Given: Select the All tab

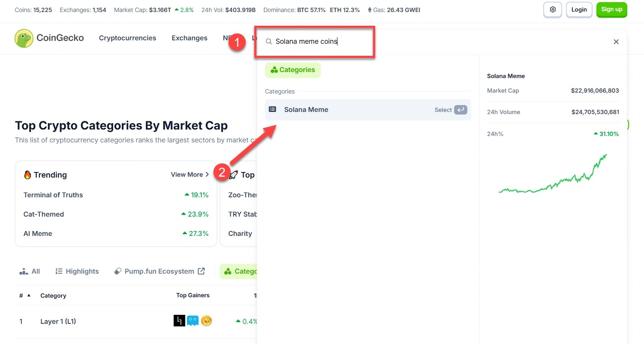Looking at the screenshot, I should (30, 271).
